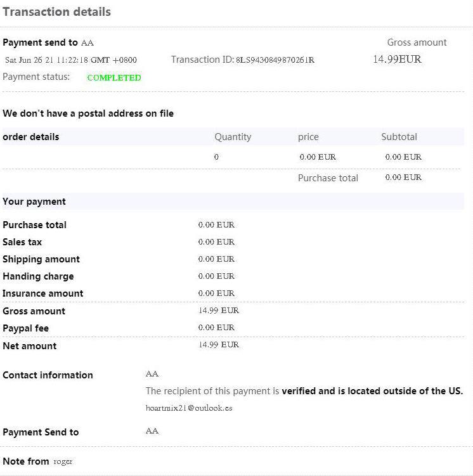Screen dimensions: 473x476
Task: Click the Handing charge label
Action: [38, 276]
